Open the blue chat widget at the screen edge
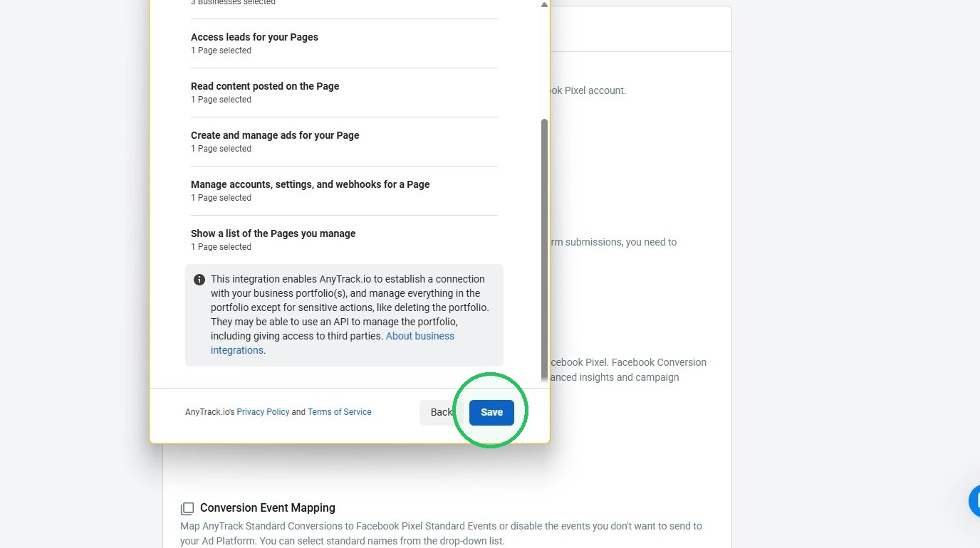980x548 pixels. click(974, 501)
